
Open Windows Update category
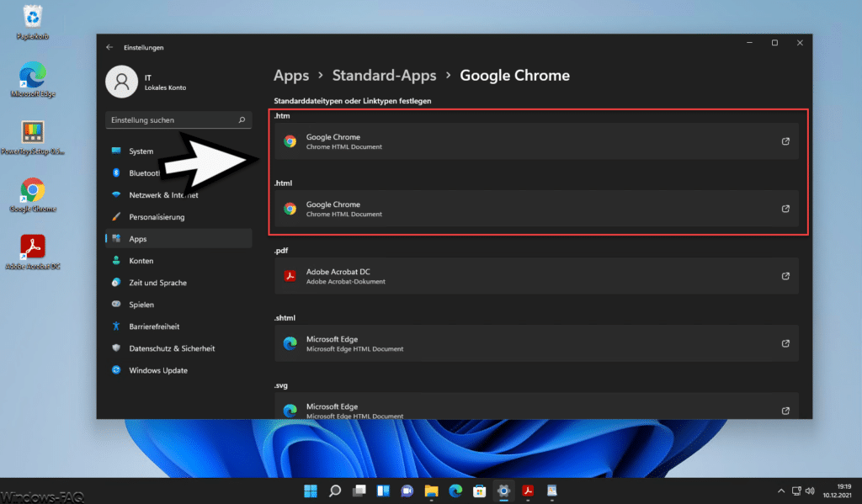point(178,370)
